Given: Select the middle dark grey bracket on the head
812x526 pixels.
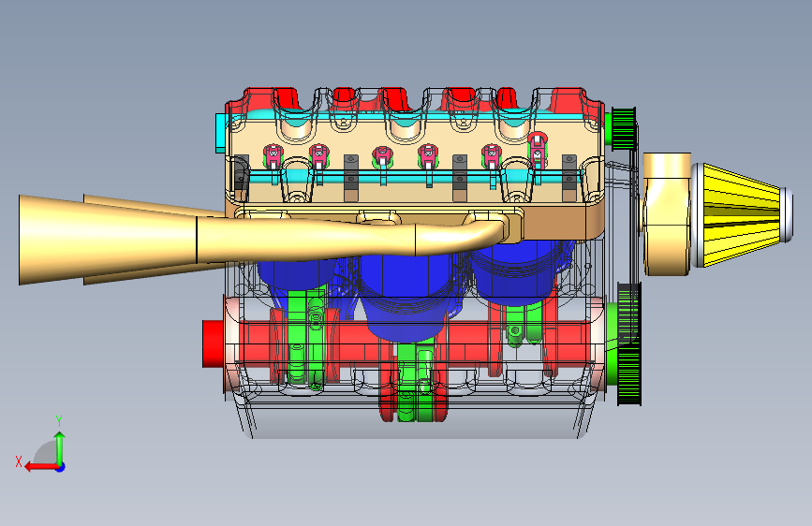Looking at the screenshot, I should pos(460,178).
